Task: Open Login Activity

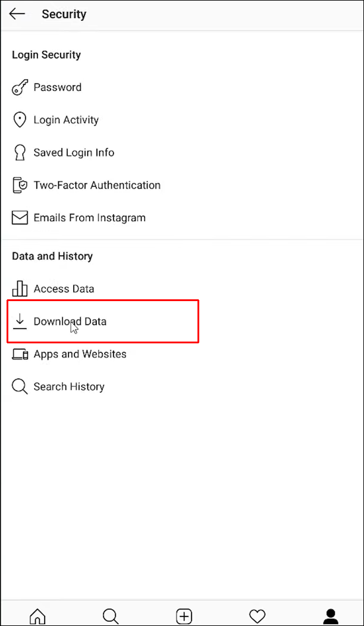Action: pos(66,120)
